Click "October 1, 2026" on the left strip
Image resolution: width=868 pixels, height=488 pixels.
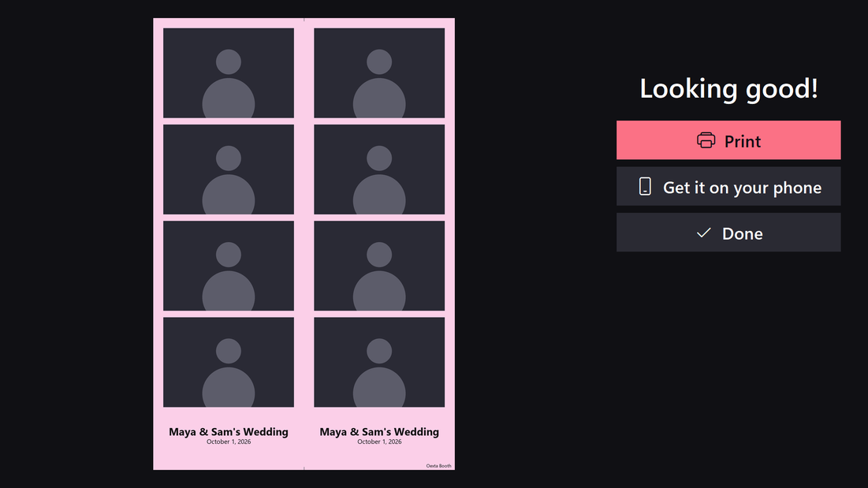[x=229, y=441]
